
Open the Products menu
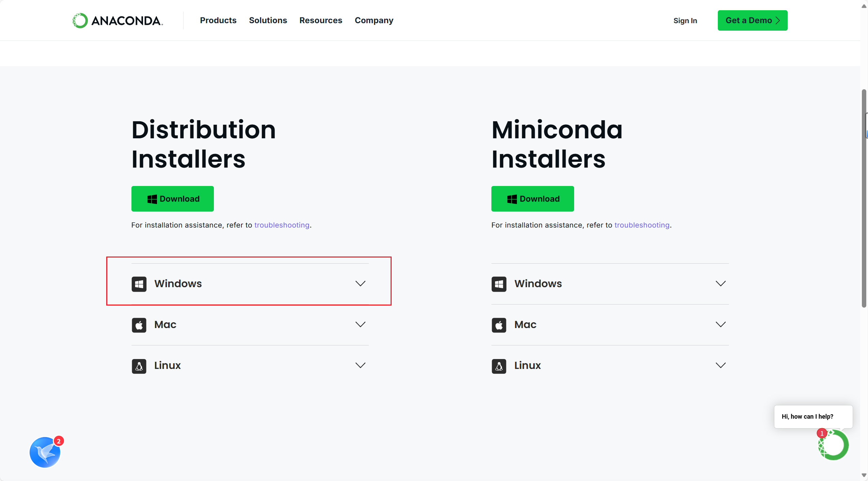click(218, 20)
